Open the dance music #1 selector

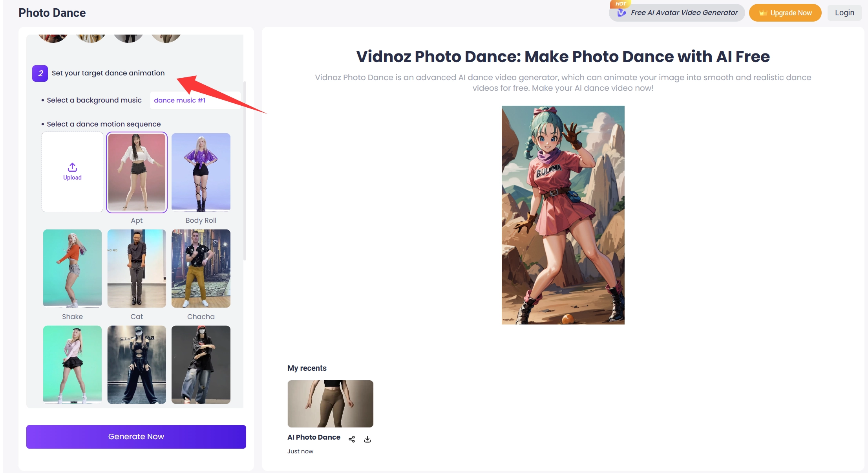click(180, 100)
